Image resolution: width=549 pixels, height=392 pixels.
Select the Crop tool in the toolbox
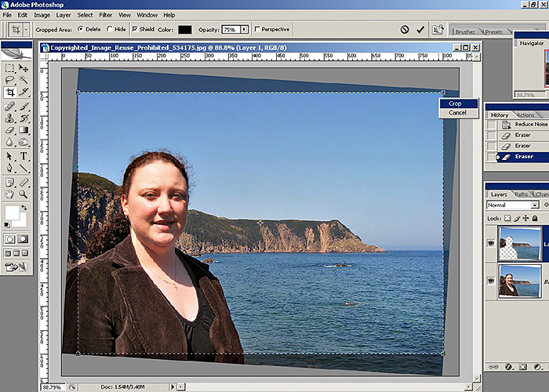point(9,93)
